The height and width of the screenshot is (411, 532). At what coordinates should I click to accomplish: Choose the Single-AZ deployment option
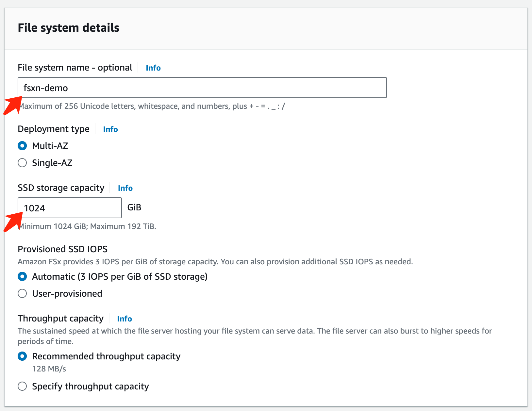tap(22, 163)
